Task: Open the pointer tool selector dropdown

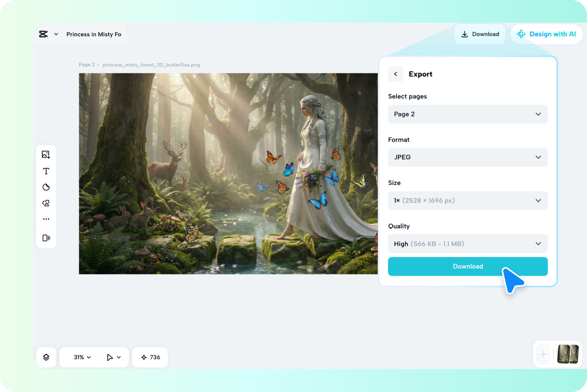Action: tap(114, 357)
